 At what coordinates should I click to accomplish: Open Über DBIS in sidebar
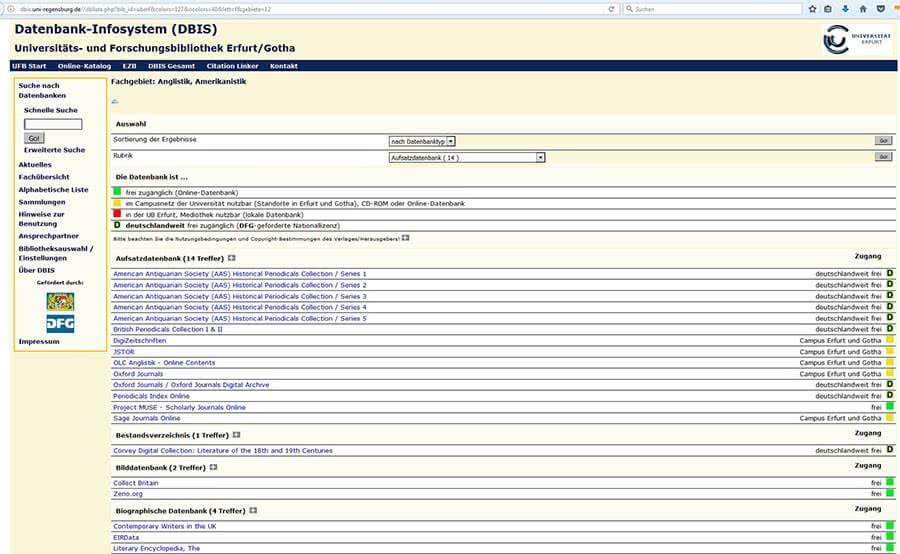[37, 270]
